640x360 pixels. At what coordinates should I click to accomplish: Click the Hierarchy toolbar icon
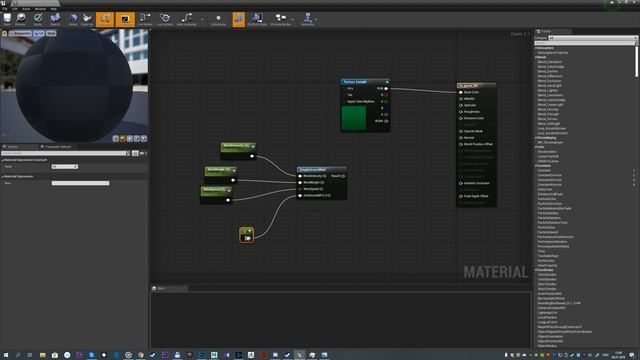tap(307, 18)
